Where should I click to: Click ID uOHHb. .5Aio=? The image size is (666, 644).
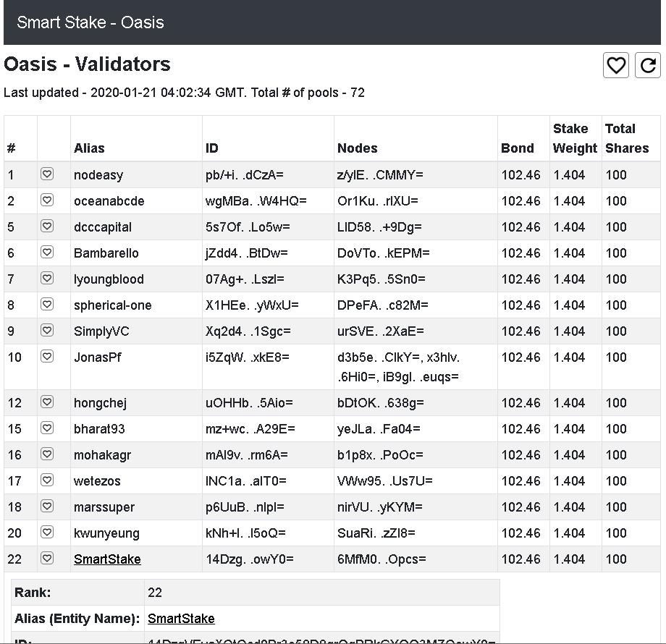[249, 403]
